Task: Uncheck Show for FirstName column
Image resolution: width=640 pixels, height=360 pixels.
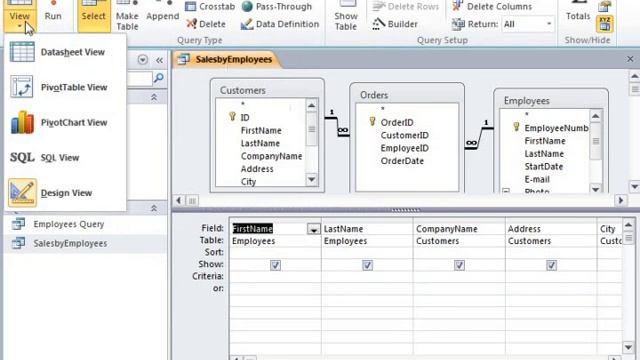Action: pyautogui.click(x=276, y=265)
